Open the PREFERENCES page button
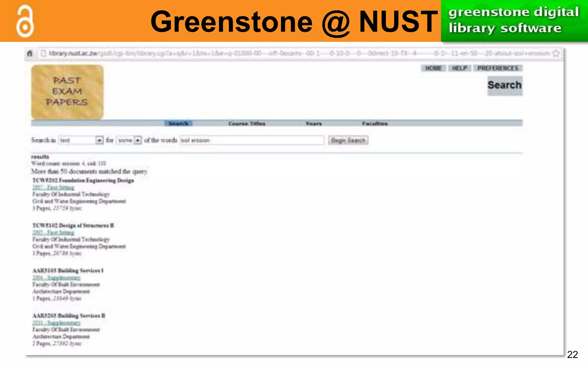The height and width of the screenshot is (368, 588). [x=498, y=68]
